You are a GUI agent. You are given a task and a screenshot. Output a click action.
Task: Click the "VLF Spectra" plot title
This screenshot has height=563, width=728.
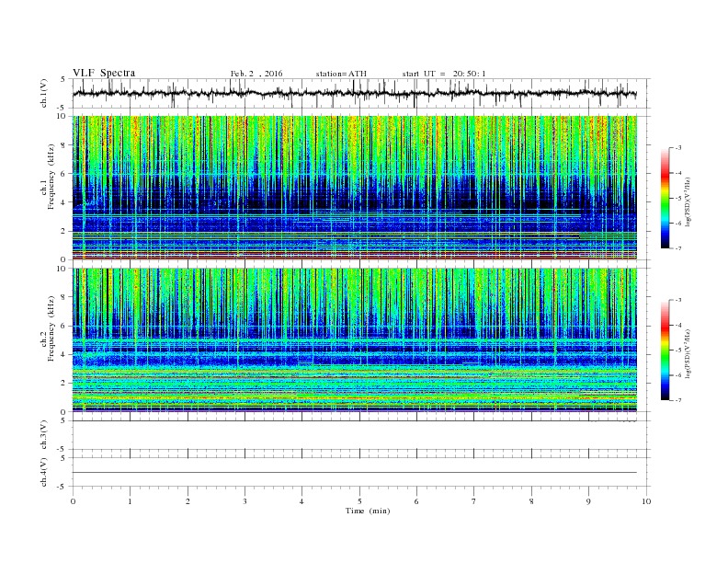coord(104,73)
